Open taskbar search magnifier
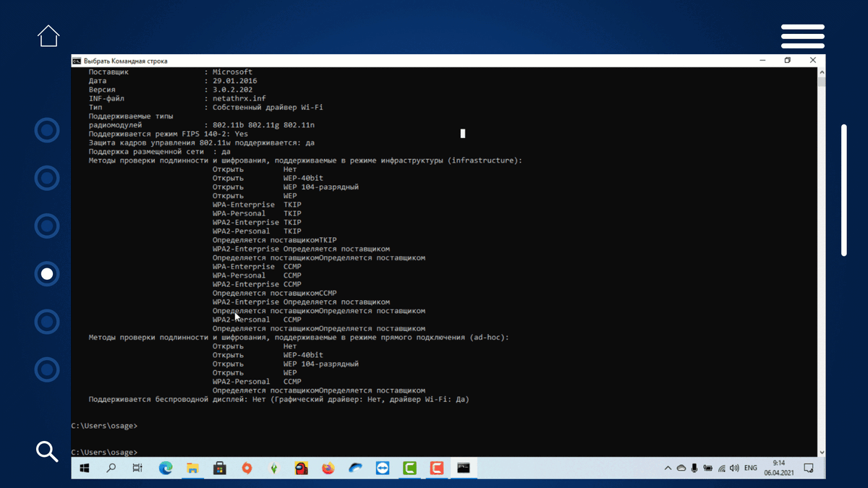This screenshot has width=868, height=488. click(111, 468)
